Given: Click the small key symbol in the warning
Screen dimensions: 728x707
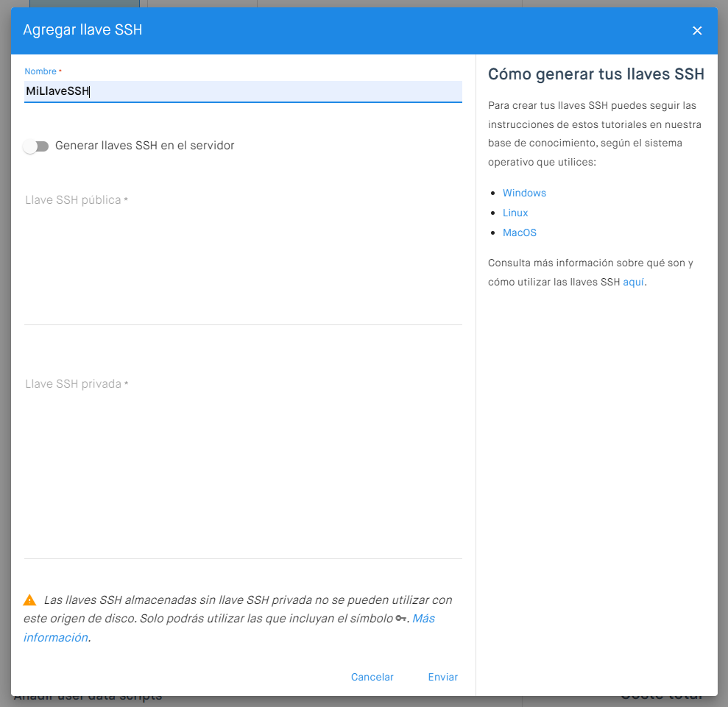Looking at the screenshot, I should click(x=400, y=619).
